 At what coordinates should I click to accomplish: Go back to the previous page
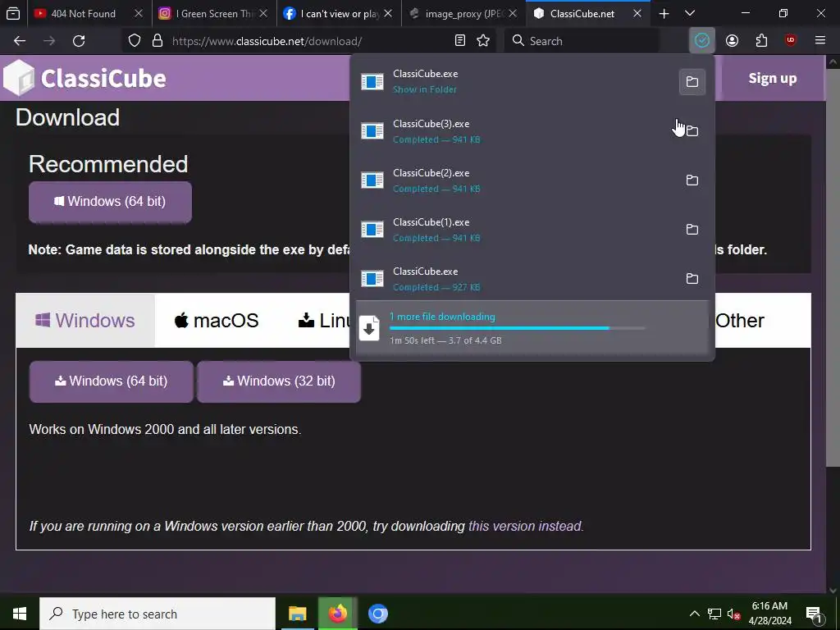click(20, 41)
